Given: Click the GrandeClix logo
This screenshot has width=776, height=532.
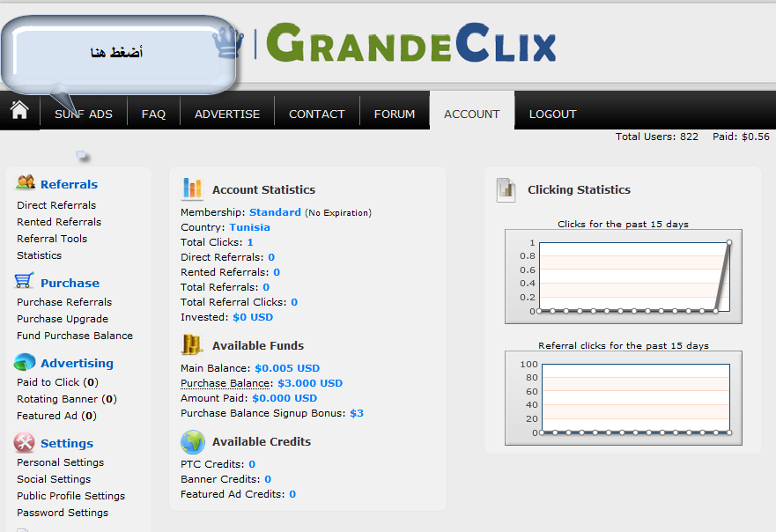Looking at the screenshot, I should pyautogui.click(x=410, y=43).
